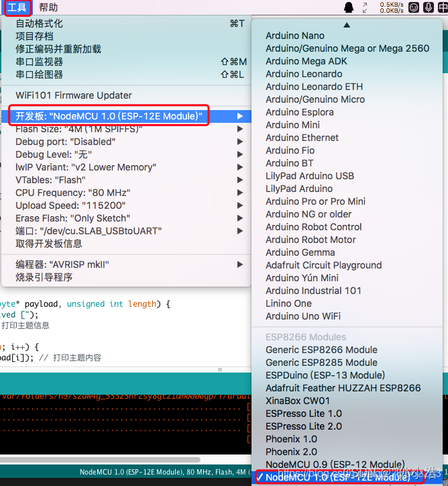
Task: Launch WiFi101 Firmware Updater
Action: coord(126,95)
